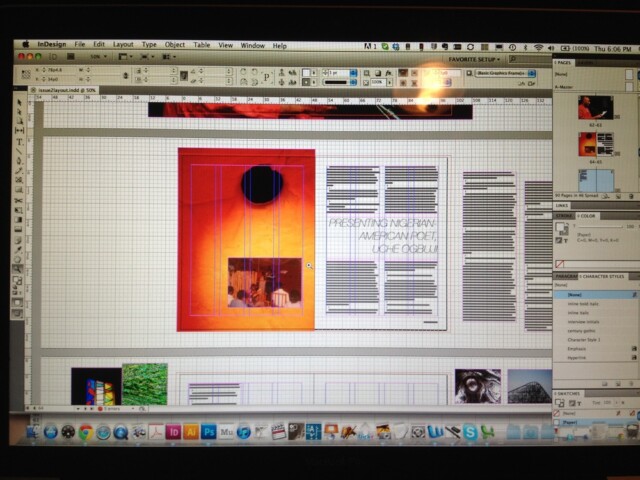Open the Illustrator icon in the Dock

[191, 432]
